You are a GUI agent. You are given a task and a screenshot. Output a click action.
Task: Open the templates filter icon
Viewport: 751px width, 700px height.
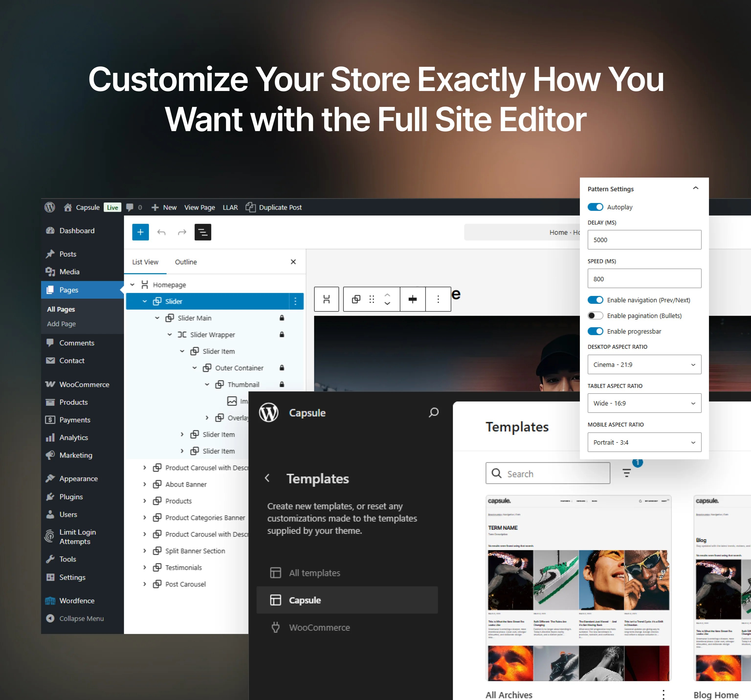pyautogui.click(x=626, y=473)
